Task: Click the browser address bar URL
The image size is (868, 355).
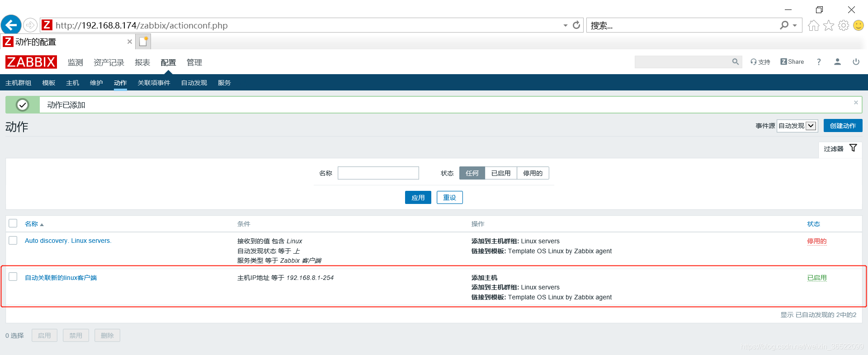Action: point(142,25)
